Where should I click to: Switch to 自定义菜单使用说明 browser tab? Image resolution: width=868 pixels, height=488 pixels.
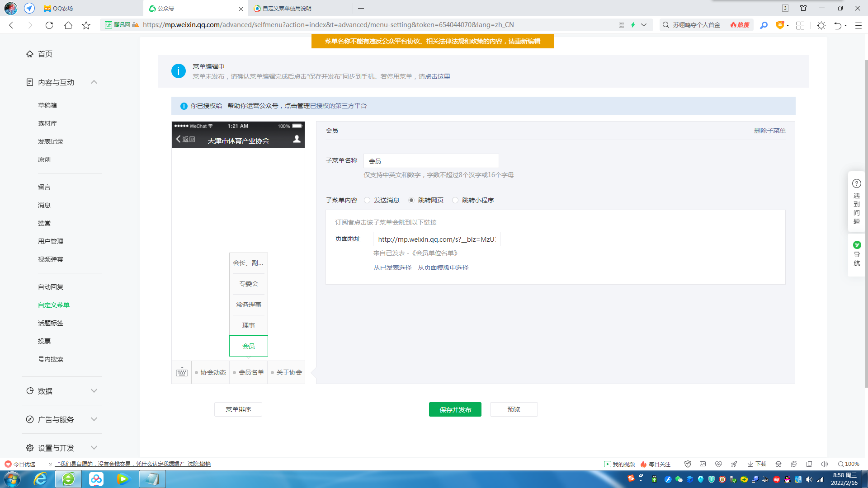pos(287,8)
